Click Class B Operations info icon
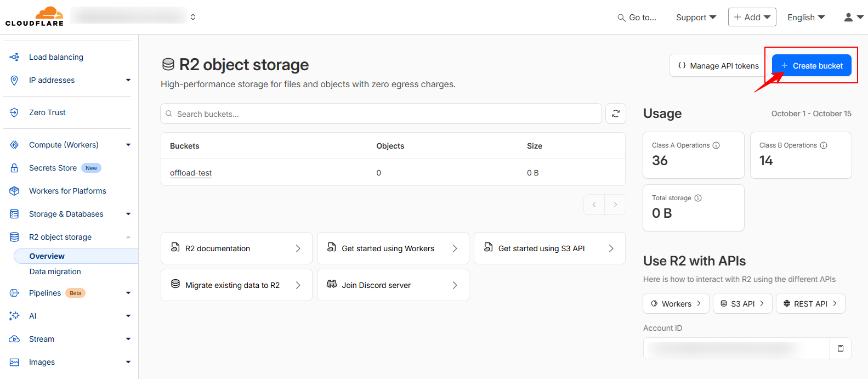Screen dimensions: 868x379 coord(824,145)
